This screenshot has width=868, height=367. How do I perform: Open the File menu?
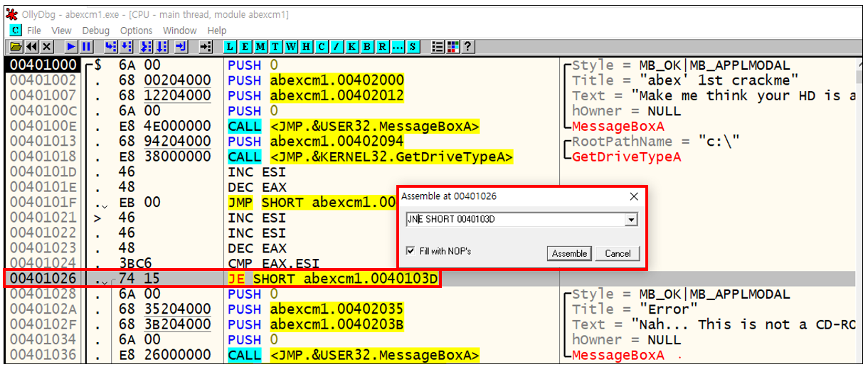pyautogui.click(x=34, y=31)
